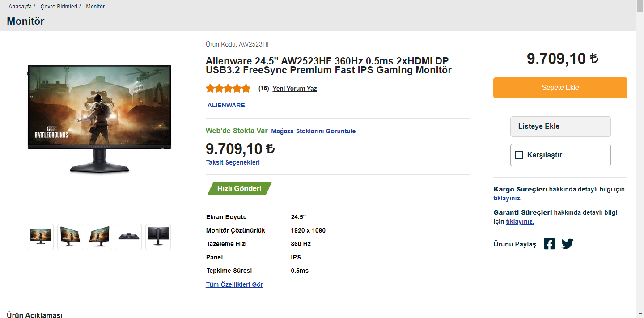
Task: Open Çevre Birimleri breadcrumb
Action: point(59,7)
